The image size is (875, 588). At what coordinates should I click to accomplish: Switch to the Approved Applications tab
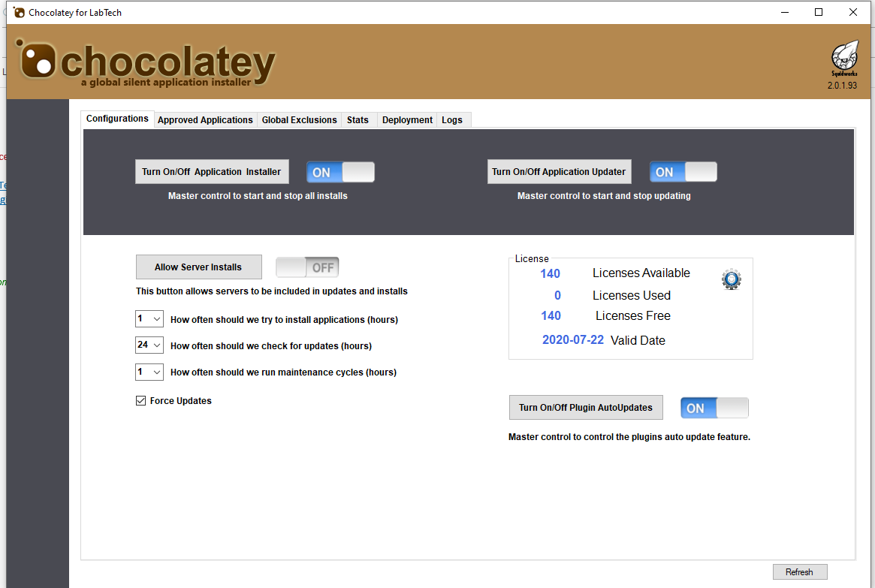click(x=205, y=120)
